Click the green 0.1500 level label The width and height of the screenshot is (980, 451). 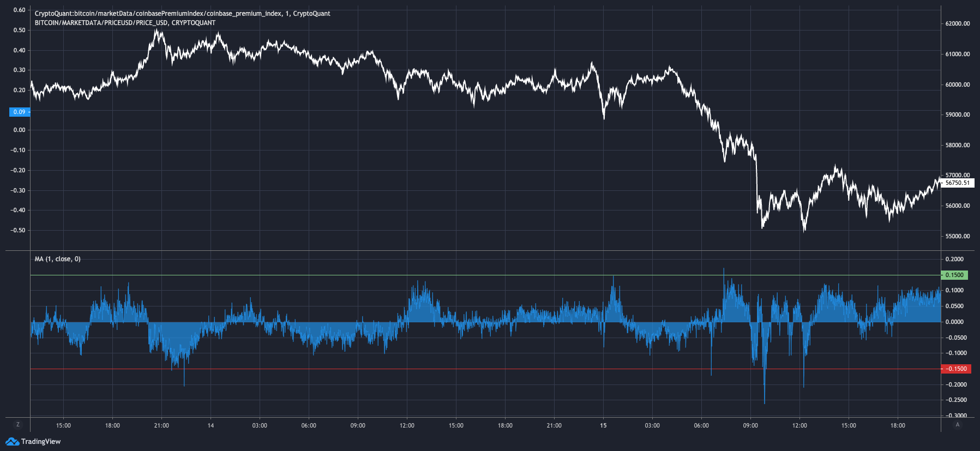click(x=954, y=275)
